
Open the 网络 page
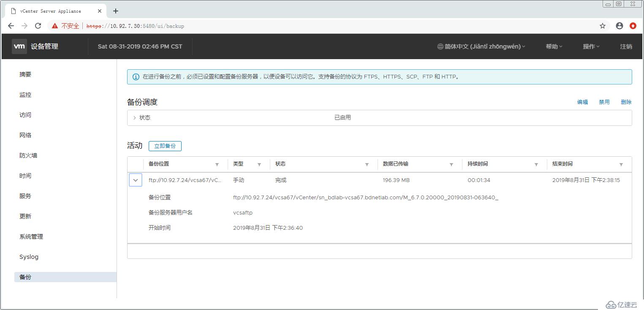25,135
